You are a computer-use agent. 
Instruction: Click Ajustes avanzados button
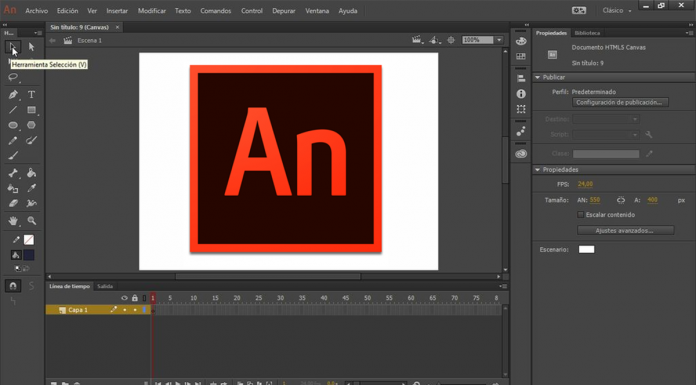[625, 230]
